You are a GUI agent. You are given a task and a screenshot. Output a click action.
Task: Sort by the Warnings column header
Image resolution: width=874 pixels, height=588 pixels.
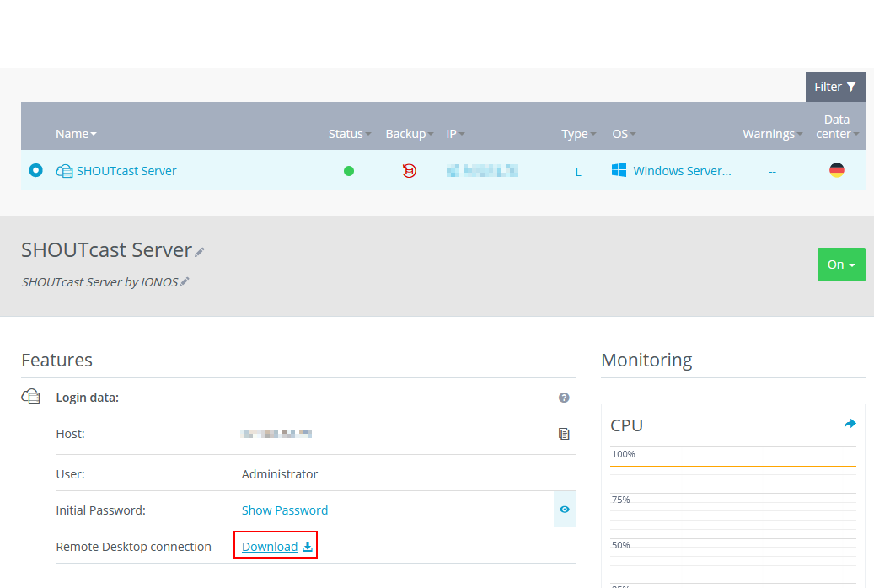pos(773,134)
